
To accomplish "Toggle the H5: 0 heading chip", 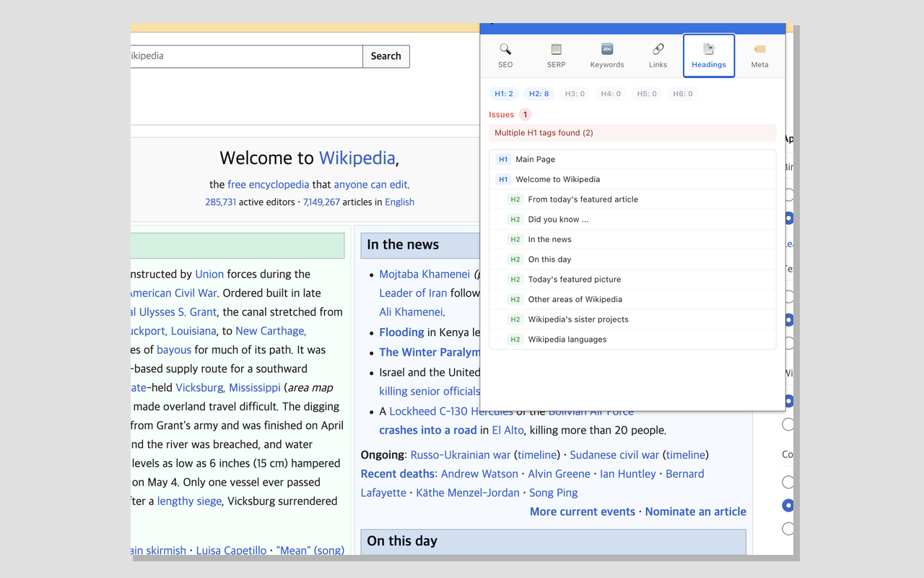I will [646, 93].
